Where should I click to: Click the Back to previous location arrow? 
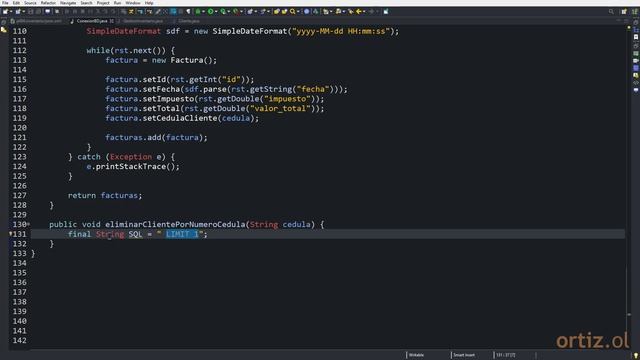(359, 11)
